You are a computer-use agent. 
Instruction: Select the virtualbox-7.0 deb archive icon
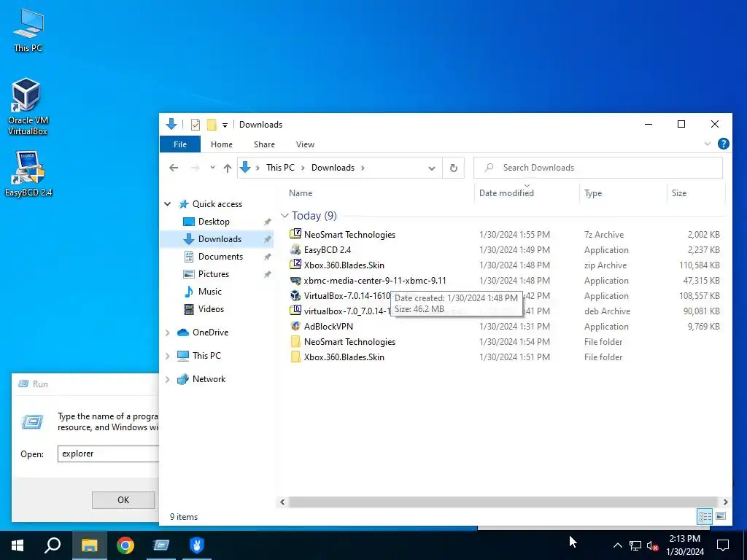[x=295, y=311]
